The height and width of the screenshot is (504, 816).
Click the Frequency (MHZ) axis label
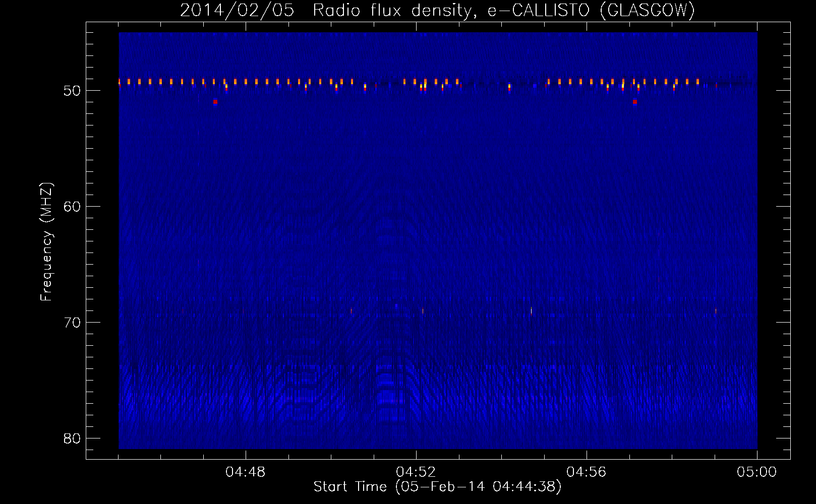pos(46,242)
